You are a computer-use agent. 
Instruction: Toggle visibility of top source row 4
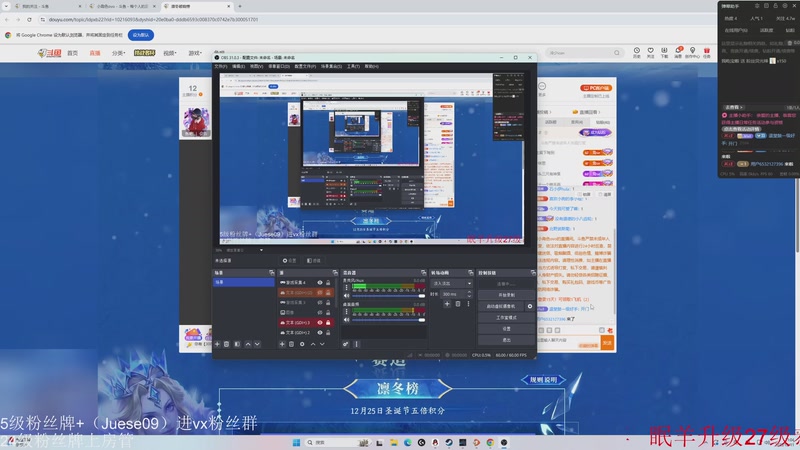(x=320, y=283)
